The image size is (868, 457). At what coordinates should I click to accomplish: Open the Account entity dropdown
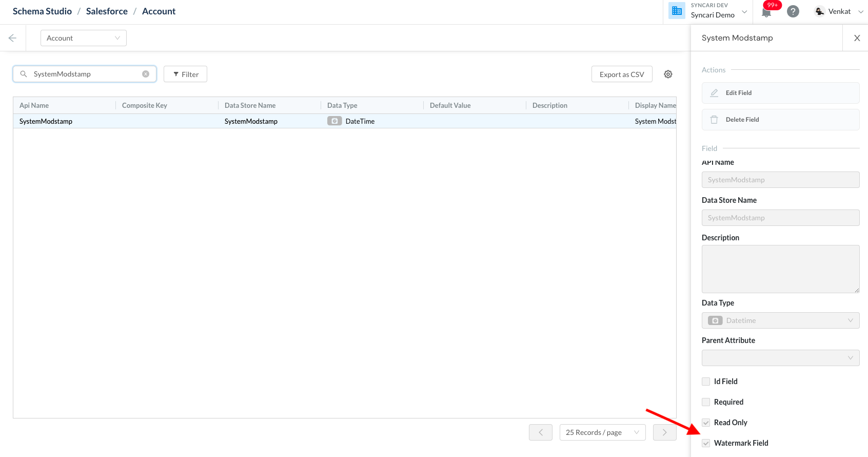(84, 38)
